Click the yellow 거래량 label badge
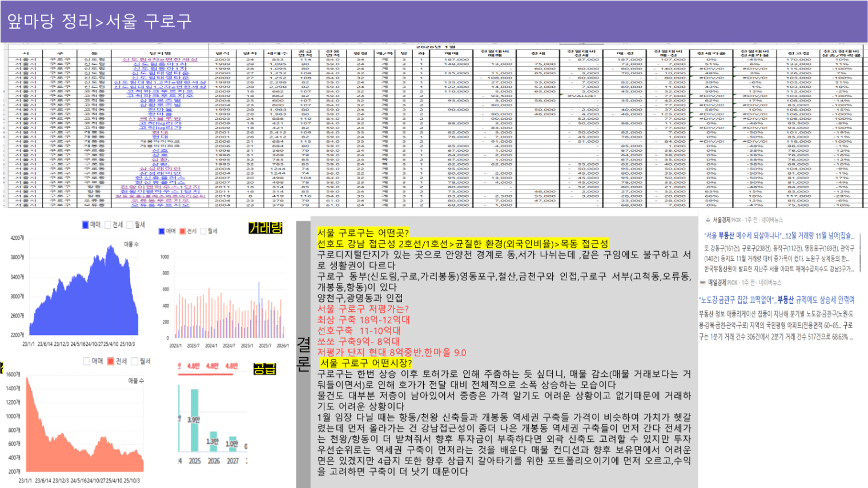This screenshot has width=868, height=488. (266, 228)
